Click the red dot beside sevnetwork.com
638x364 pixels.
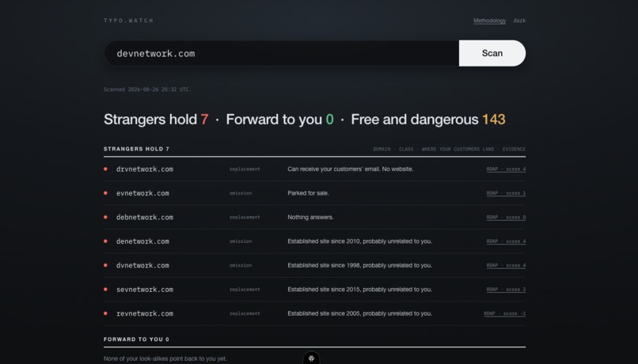tap(106, 289)
